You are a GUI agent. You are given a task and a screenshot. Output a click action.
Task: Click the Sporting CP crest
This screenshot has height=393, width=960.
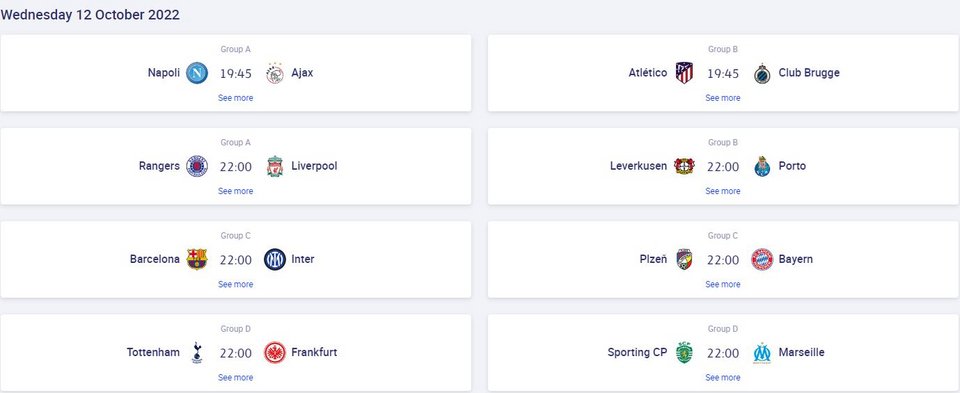coord(684,353)
